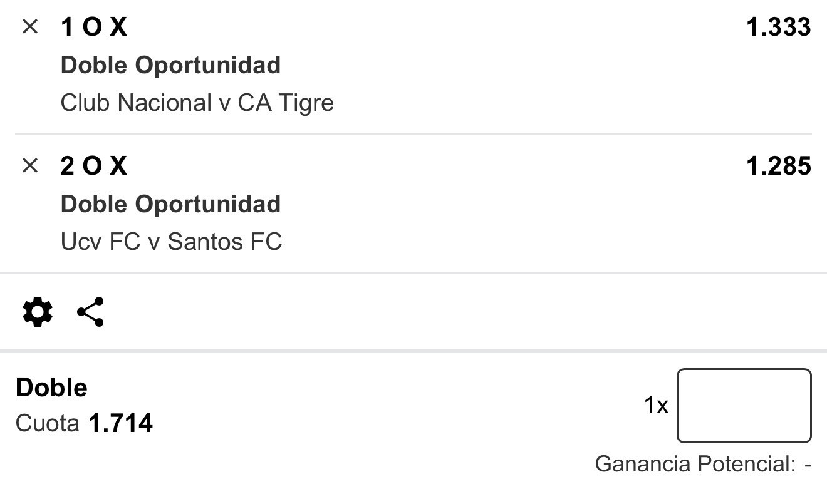Click the Cuota label
Viewport: 827px width, 504px height.
pos(48,424)
